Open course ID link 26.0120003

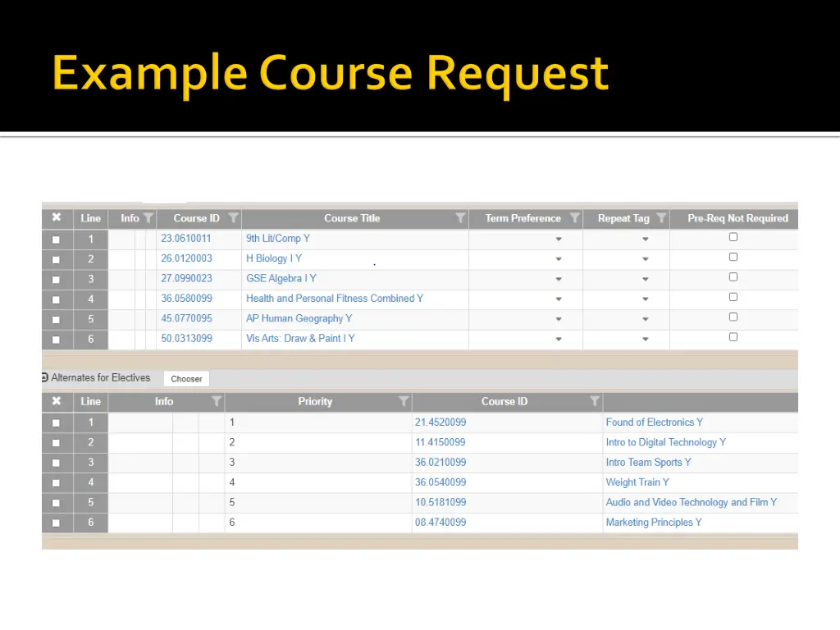coord(186,258)
